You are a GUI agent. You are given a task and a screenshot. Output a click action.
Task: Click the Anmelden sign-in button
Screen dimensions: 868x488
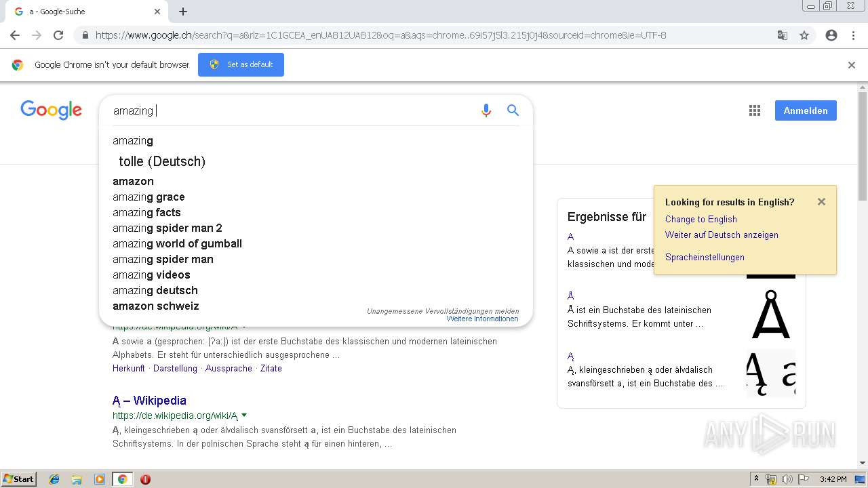point(806,110)
